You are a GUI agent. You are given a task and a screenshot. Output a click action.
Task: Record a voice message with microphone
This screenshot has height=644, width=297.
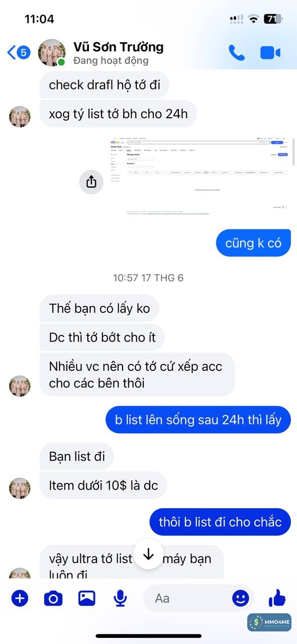pos(120,598)
